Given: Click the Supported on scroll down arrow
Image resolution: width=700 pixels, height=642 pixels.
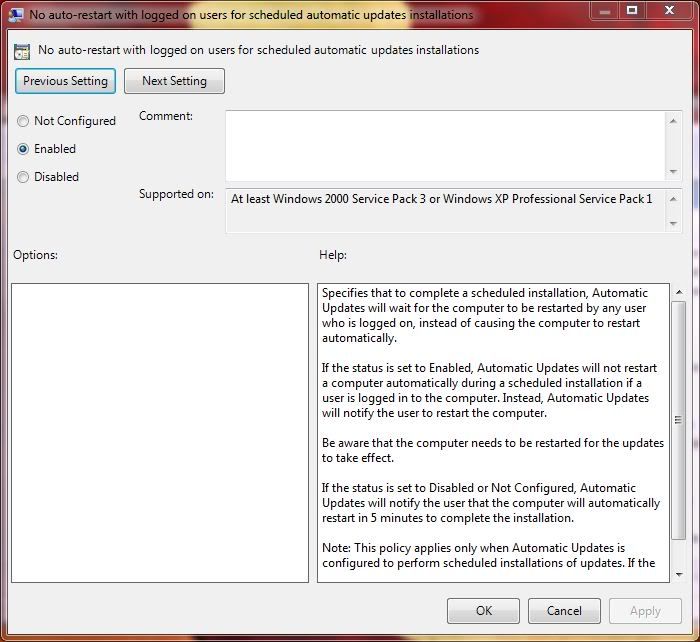Looking at the screenshot, I should [674, 224].
